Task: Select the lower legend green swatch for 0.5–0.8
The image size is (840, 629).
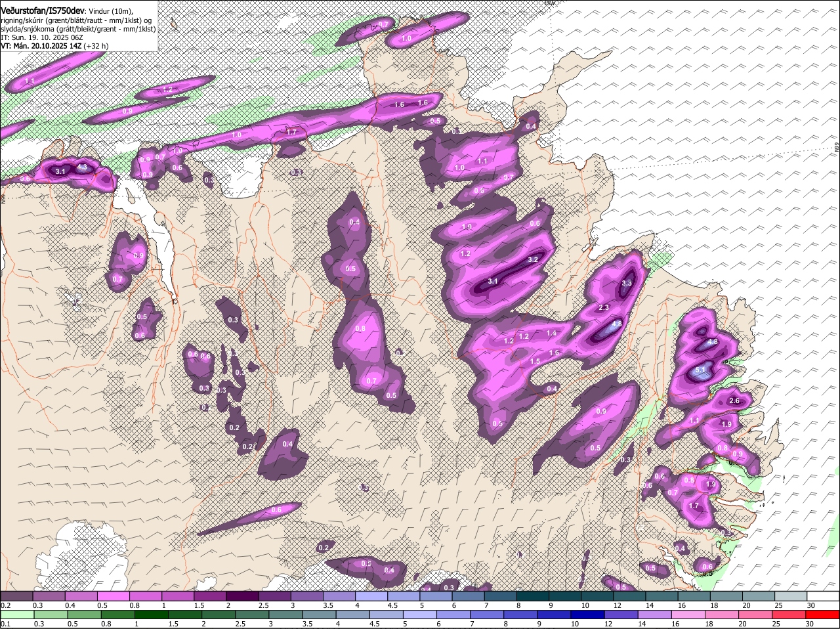Action: [x=85, y=615]
